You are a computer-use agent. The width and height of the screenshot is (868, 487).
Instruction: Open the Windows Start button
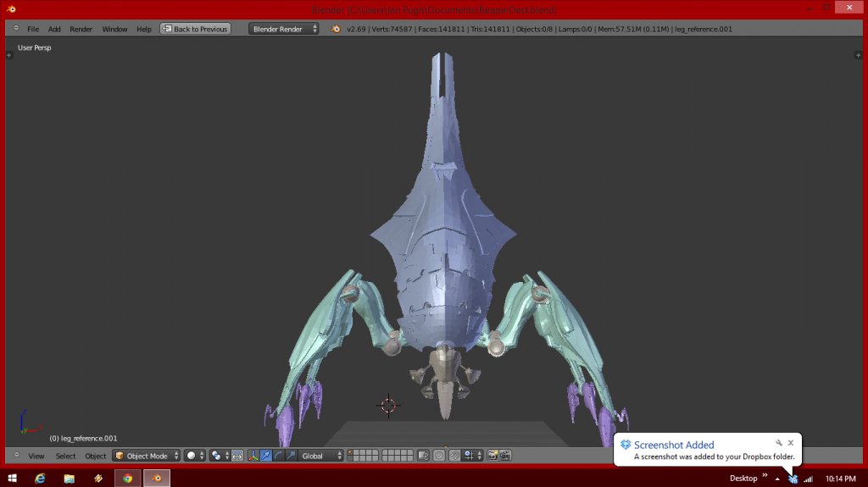pos(12,479)
